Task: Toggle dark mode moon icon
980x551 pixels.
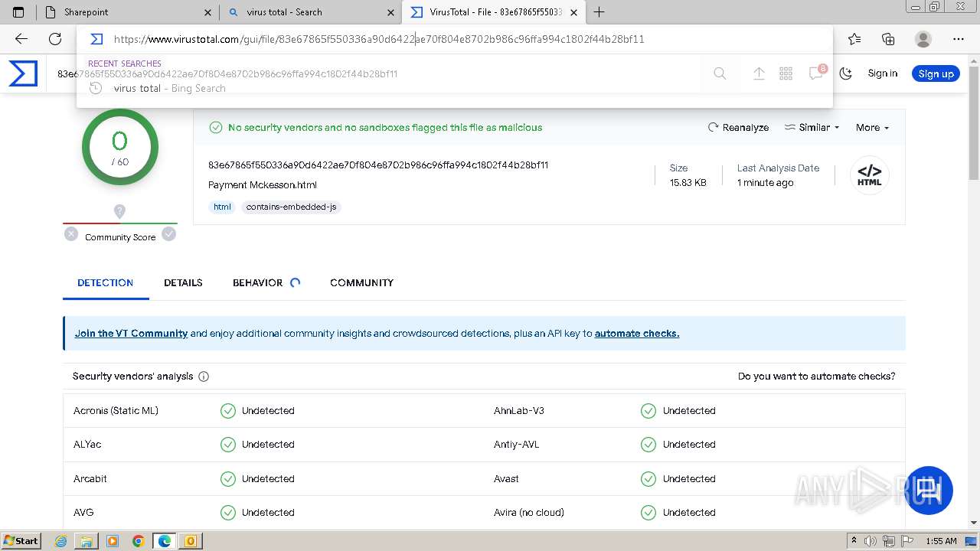Action: point(846,73)
